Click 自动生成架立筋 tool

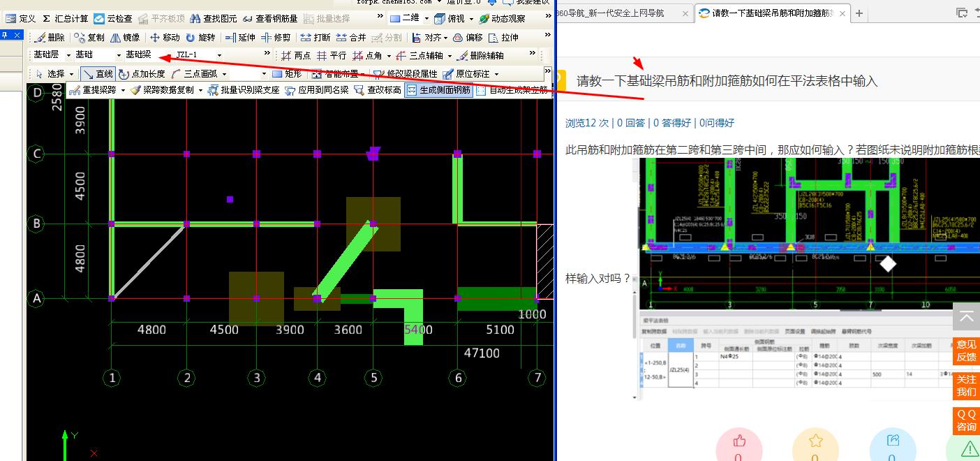tap(512, 90)
